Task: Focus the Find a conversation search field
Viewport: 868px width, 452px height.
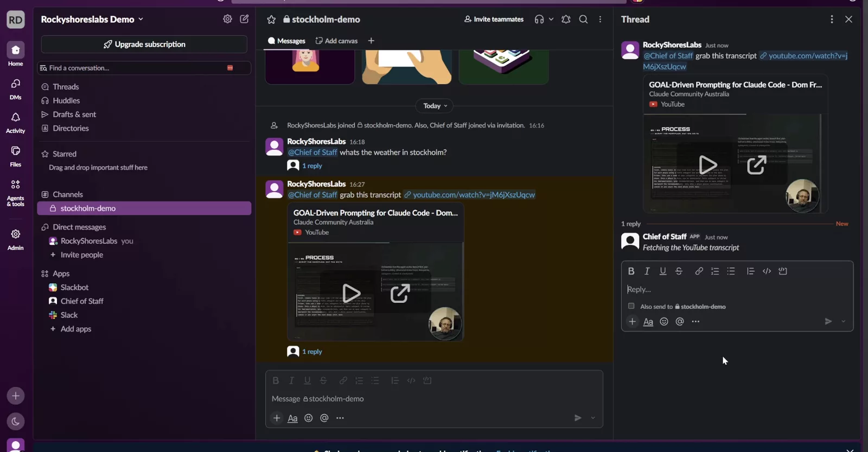Action: click(x=144, y=68)
